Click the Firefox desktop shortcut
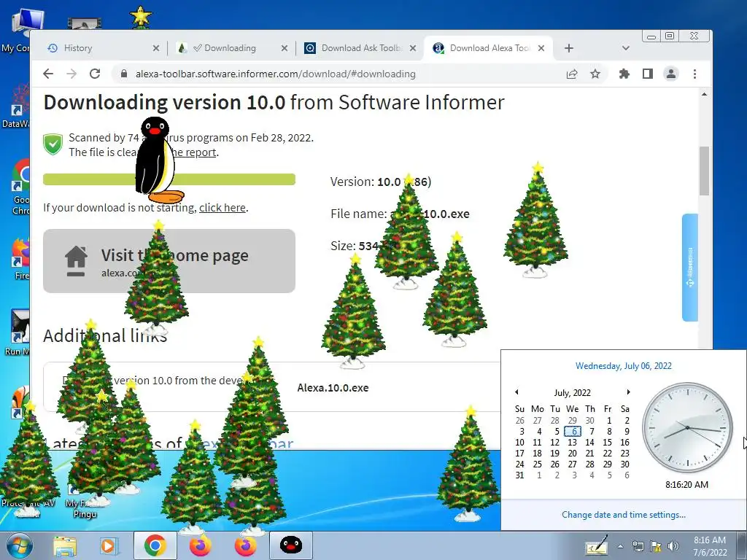747x560 pixels. point(21,258)
